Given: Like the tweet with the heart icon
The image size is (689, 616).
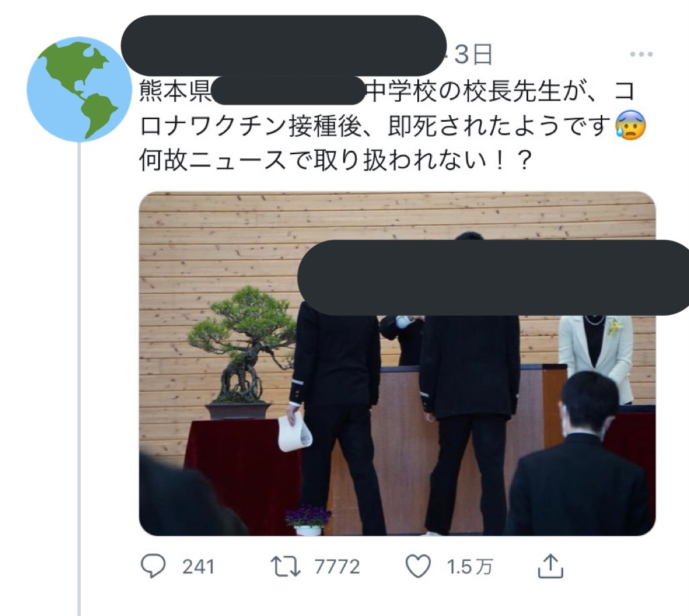Looking at the screenshot, I should [x=418, y=566].
